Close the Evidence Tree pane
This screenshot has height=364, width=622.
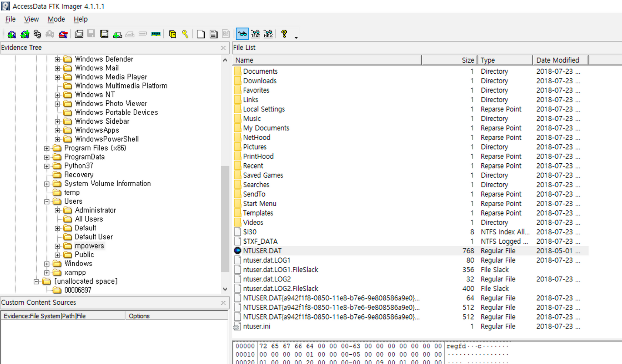click(223, 48)
